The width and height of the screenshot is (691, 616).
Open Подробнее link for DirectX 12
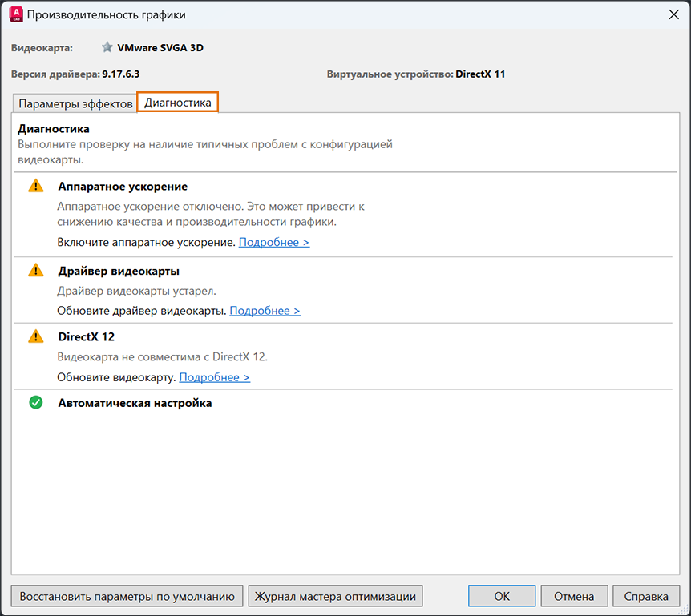pyautogui.click(x=214, y=377)
